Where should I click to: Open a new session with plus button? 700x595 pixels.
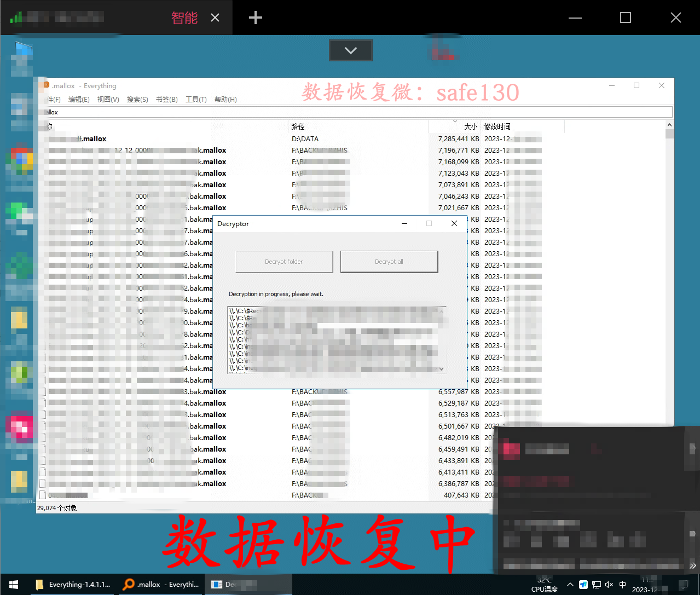pos(256,18)
